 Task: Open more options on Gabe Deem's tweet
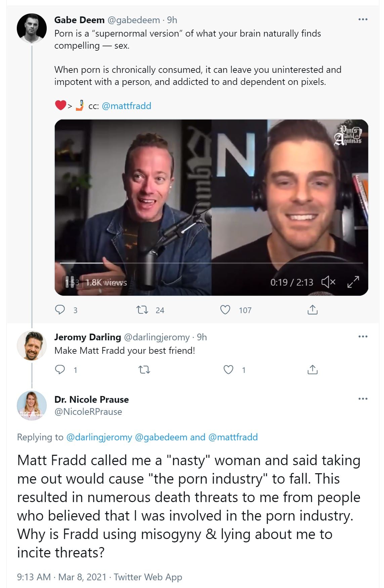tap(363, 19)
